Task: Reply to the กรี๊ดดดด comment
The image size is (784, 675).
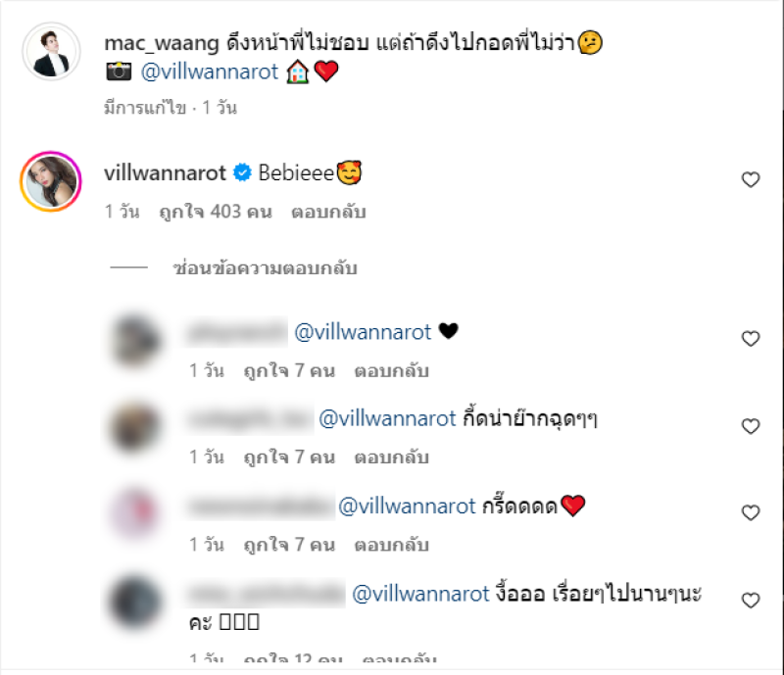Action: pos(391,545)
